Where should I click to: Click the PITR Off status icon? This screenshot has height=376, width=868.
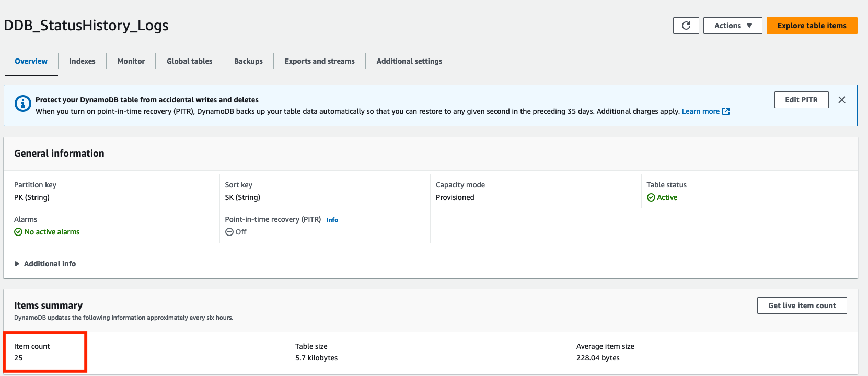pyautogui.click(x=229, y=232)
